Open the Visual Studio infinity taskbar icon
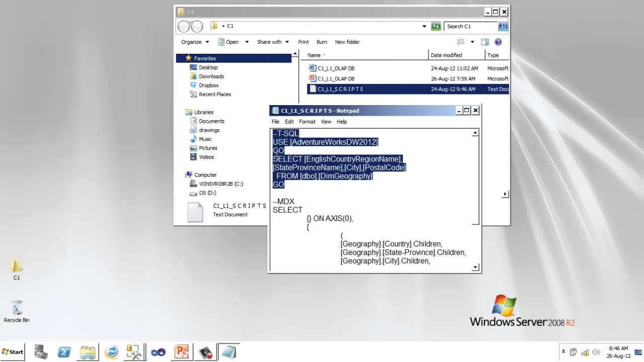The height and width of the screenshot is (362, 644). coord(158,352)
